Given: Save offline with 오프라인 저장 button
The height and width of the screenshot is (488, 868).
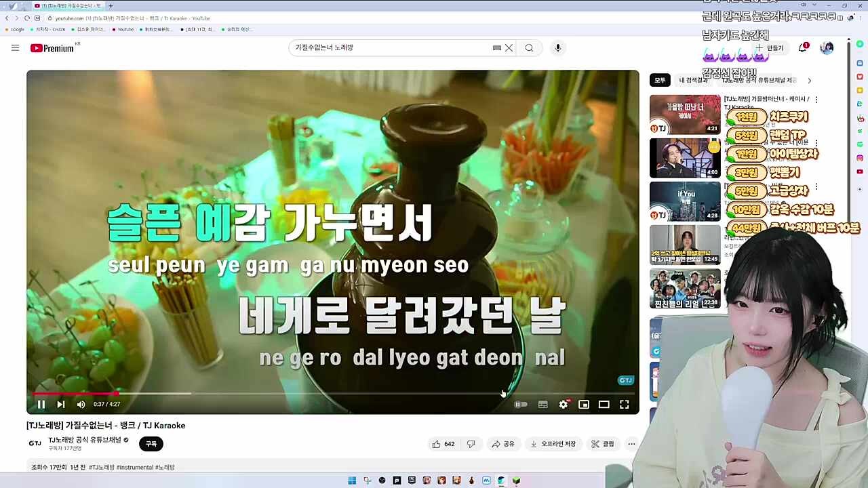Looking at the screenshot, I should click(553, 444).
